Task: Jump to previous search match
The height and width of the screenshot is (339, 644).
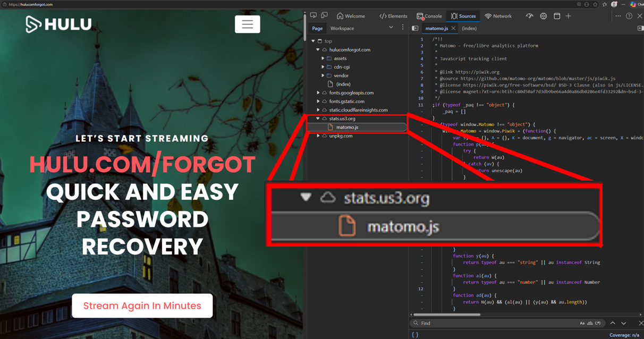Action: pyautogui.click(x=613, y=323)
